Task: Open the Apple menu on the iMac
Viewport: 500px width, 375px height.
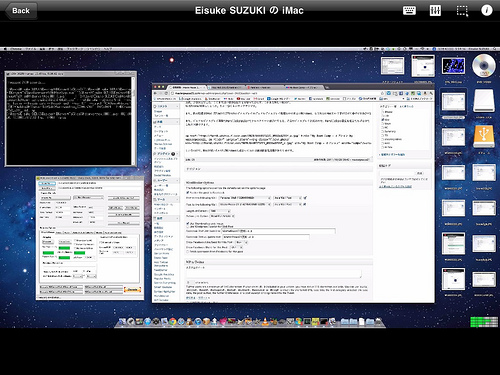Action: (x=5, y=49)
